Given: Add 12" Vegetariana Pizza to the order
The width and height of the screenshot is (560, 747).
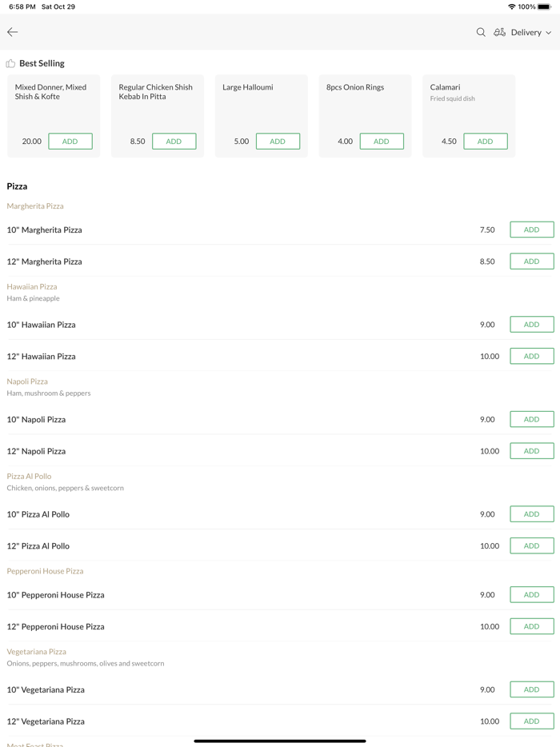Looking at the screenshot, I should (531, 721).
